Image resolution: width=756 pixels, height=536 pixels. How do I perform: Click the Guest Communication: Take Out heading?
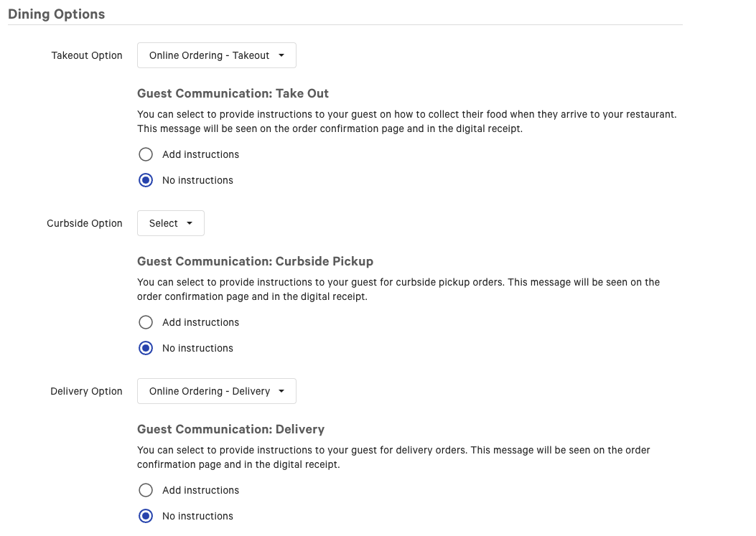[233, 93]
